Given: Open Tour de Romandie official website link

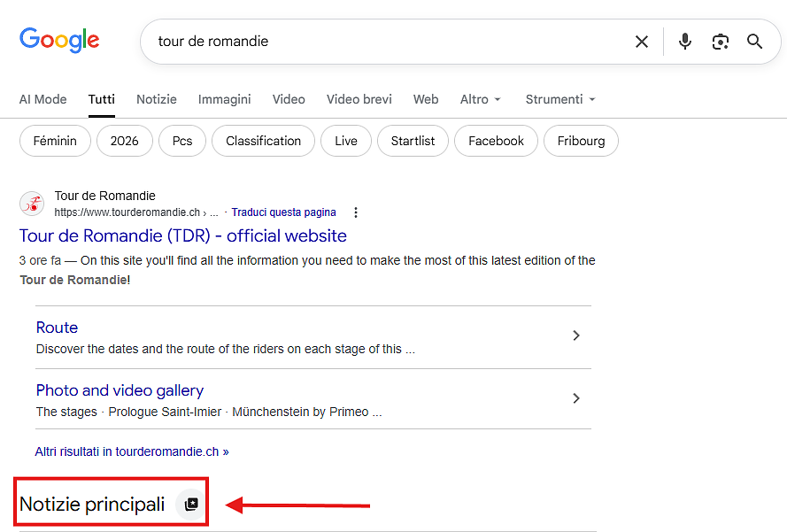Looking at the screenshot, I should 182,235.
